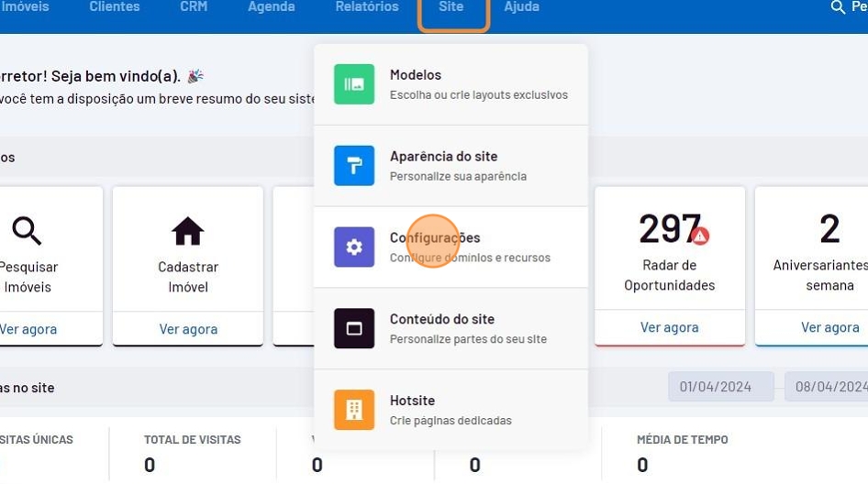Image resolution: width=868 pixels, height=484 pixels.
Task: Click the search magnifier in top bar
Action: (x=838, y=7)
